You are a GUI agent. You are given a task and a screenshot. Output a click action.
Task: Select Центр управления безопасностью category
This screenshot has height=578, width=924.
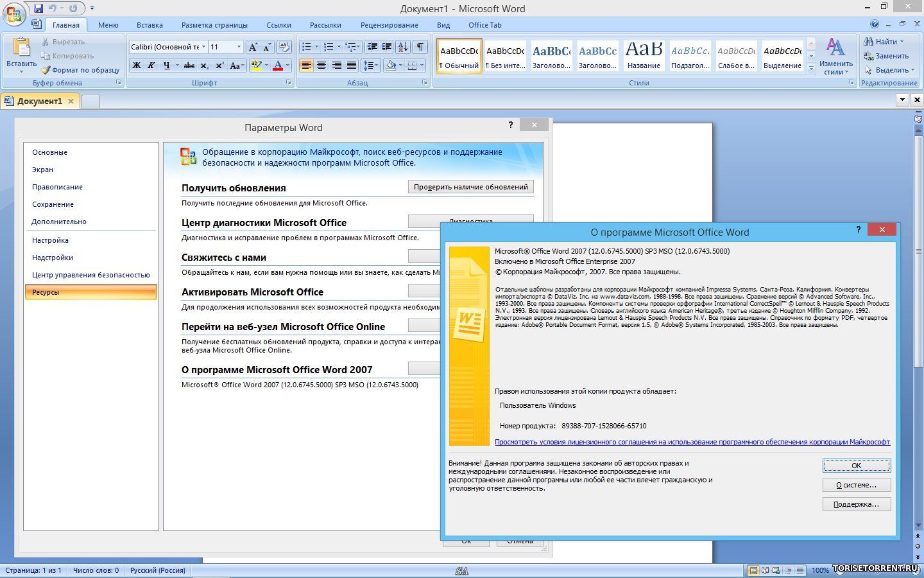click(90, 275)
